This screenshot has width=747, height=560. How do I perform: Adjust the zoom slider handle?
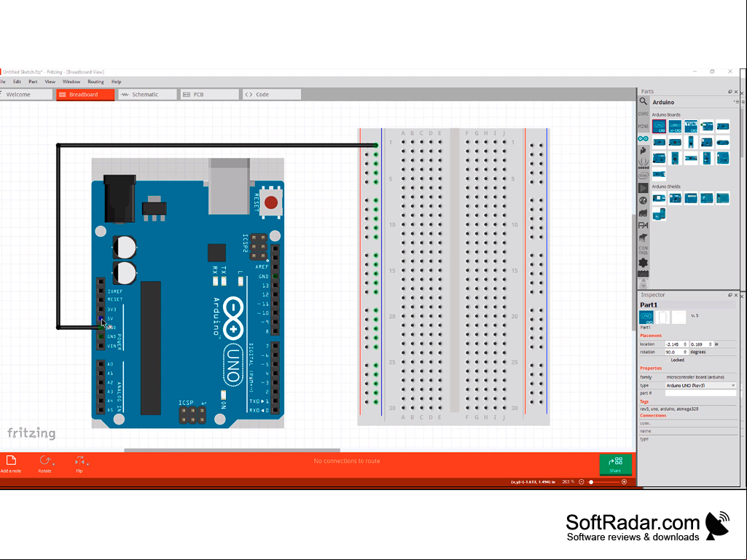point(591,482)
